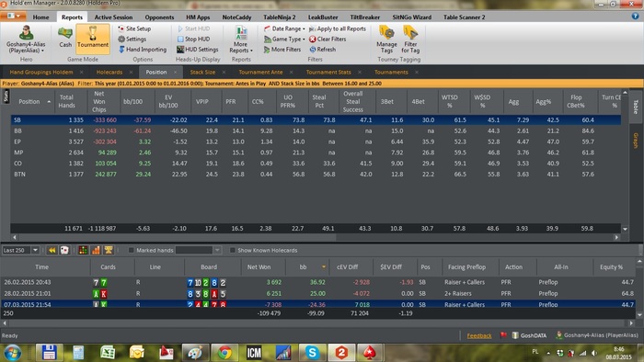Switch to Tournament Stats report tab

click(x=328, y=73)
